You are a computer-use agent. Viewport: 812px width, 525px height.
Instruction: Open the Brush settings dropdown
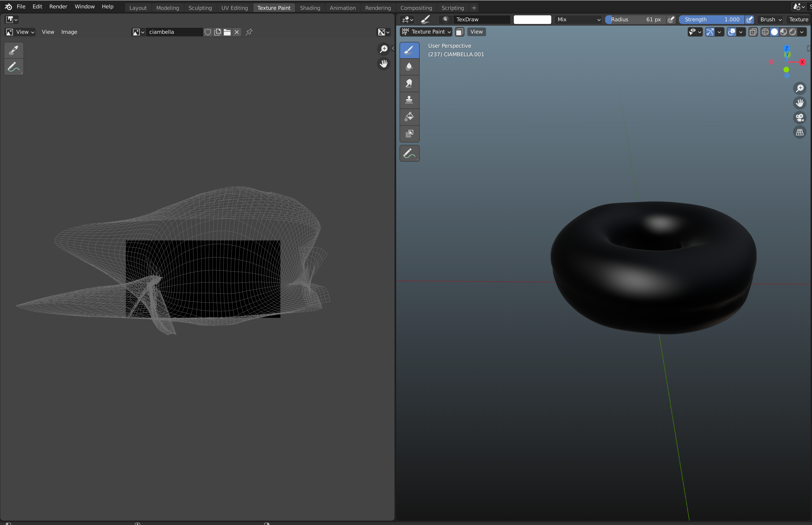[770, 19]
